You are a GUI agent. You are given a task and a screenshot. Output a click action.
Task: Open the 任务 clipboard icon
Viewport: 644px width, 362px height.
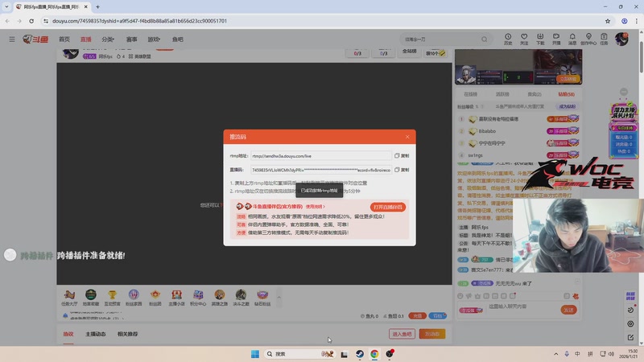(604, 39)
